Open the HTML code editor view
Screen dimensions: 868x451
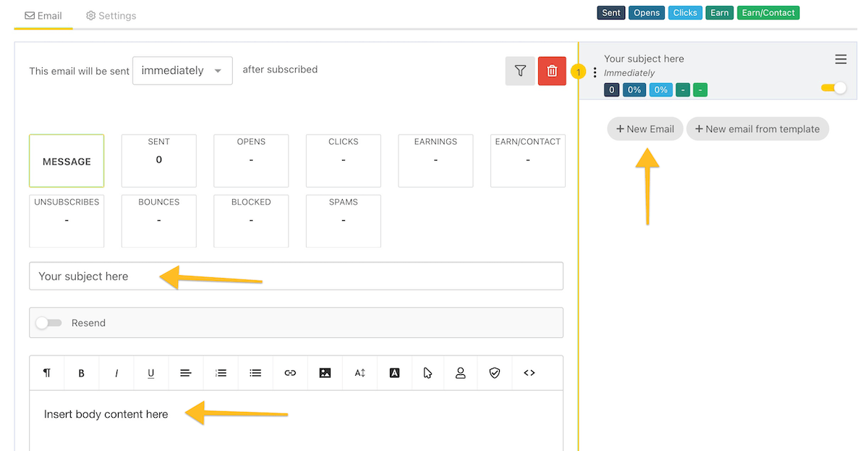[x=529, y=373]
